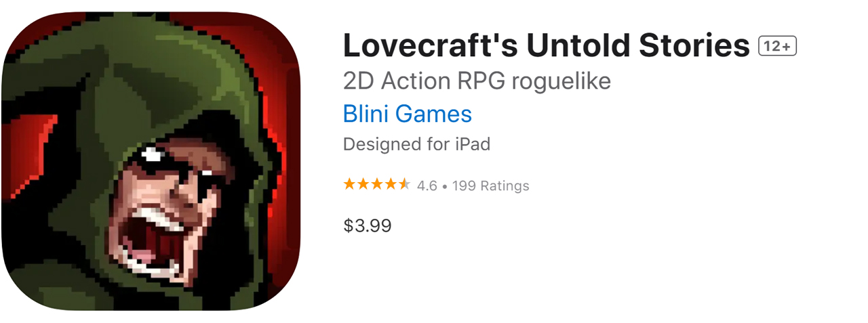Tap the $3.99 price
Image resolution: width=868 pixels, height=323 pixels.
(x=368, y=225)
